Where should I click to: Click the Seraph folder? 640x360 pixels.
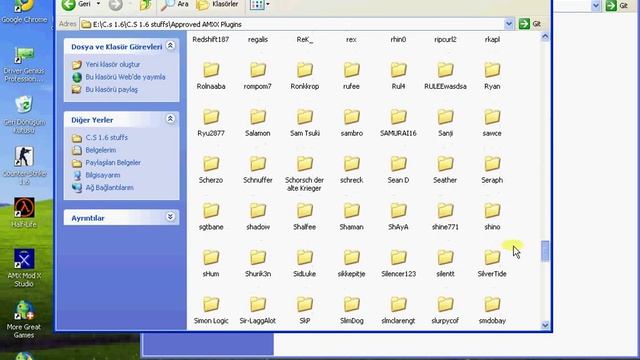coord(492,169)
